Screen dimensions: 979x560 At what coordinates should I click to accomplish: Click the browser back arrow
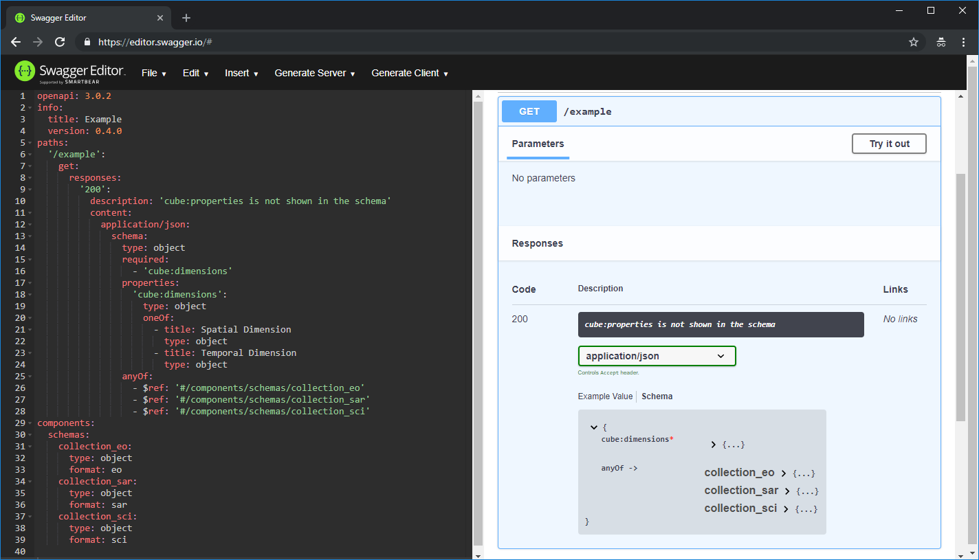click(15, 42)
